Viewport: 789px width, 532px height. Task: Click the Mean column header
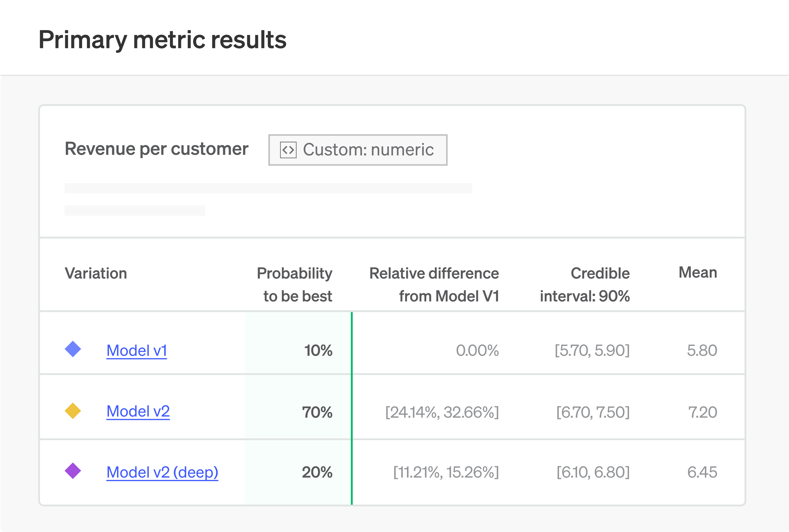[698, 272]
